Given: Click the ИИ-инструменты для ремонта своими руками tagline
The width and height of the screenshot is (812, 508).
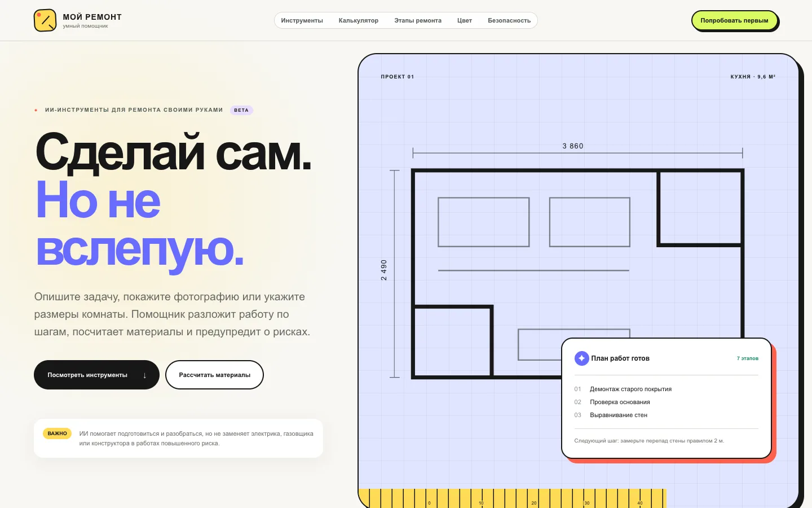Looking at the screenshot, I should click(134, 110).
